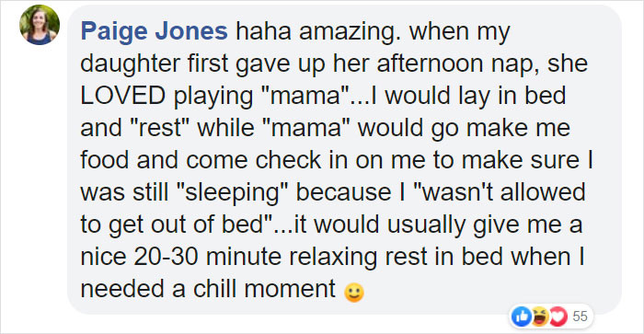This screenshot has width=644, height=334.
Task: Click the smiley emoji ending the comment
Action: point(354,293)
